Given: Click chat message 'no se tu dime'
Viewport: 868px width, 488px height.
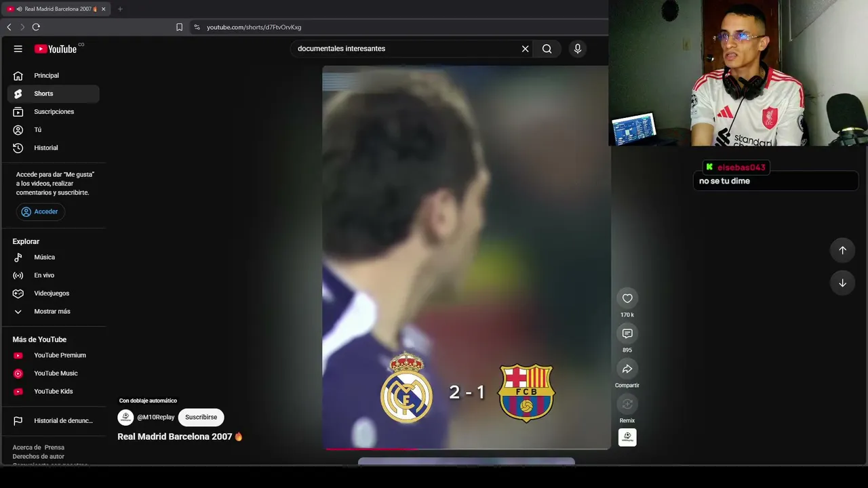Looking at the screenshot, I should click(x=724, y=181).
